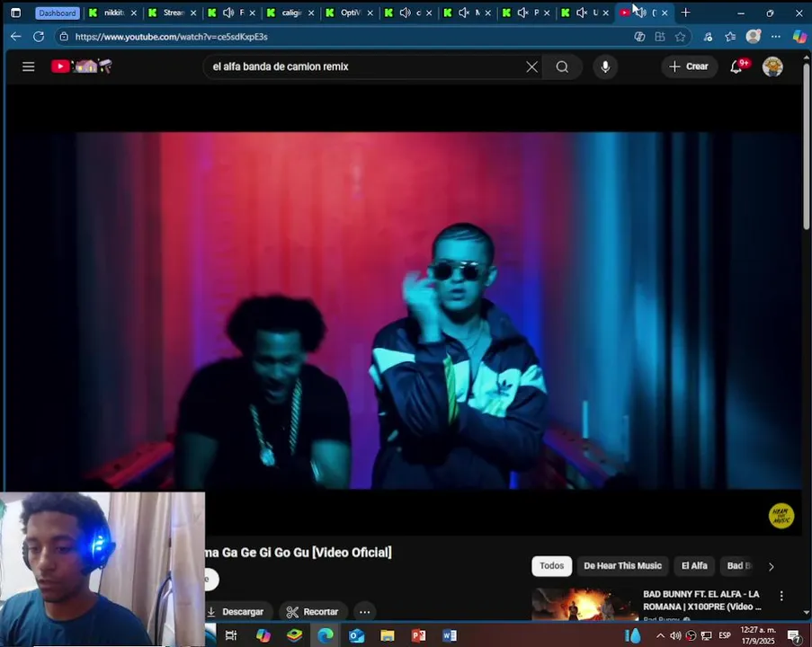Open Edge reading or translate icon in address bar

[x=639, y=37]
